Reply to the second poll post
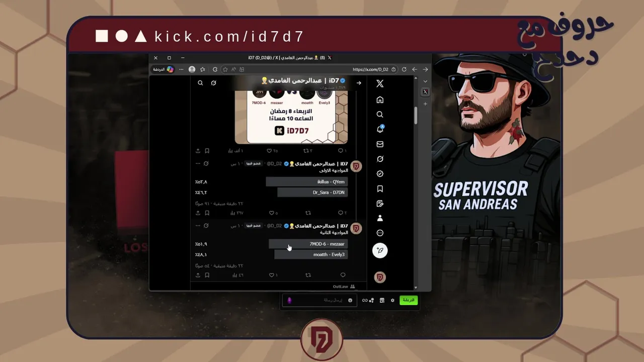Screen dimensions: 644x362 coord(343,275)
